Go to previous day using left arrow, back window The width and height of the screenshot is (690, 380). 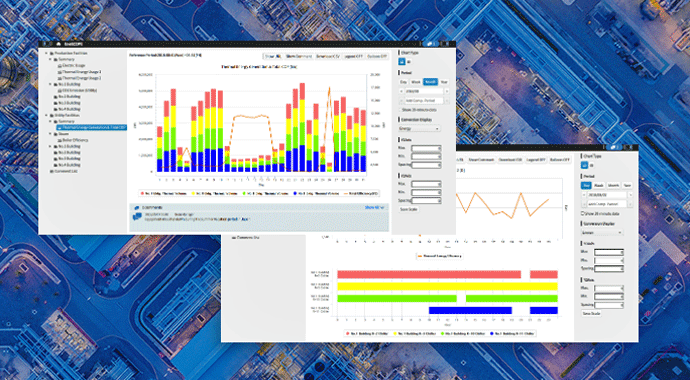point(584,195)
